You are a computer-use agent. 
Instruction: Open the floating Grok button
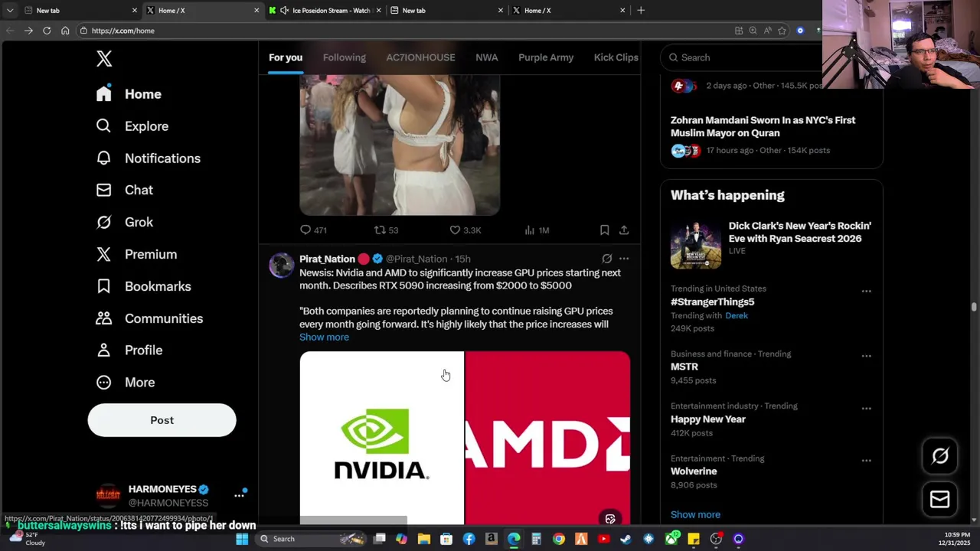point(940,456)
